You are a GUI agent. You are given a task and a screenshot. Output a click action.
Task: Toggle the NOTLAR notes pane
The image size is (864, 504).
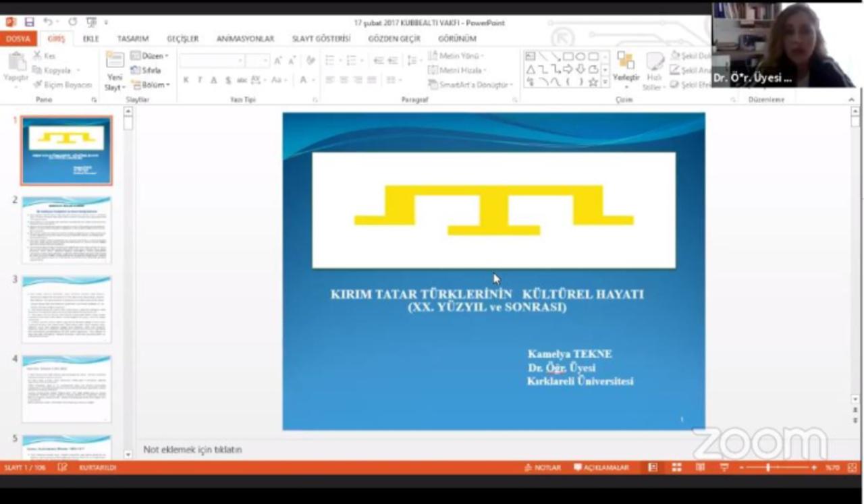(x=543, y=468)
